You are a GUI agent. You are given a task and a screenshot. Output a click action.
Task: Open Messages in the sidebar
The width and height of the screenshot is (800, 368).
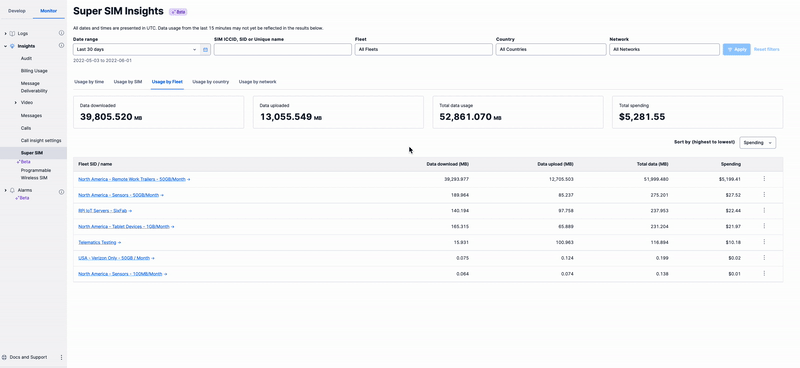(31, 116)
